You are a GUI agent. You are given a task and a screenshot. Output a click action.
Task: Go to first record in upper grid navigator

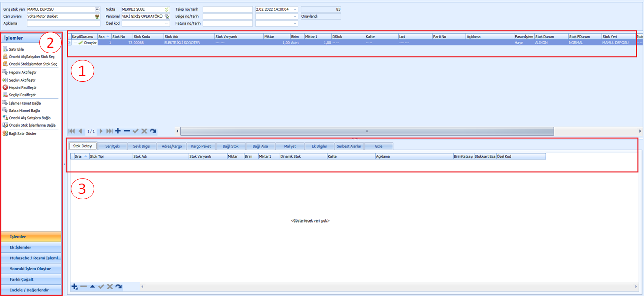(71, 131)
